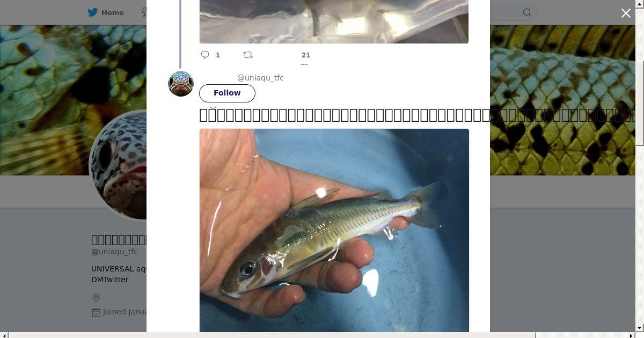This screenshot has width=644, height=338.
Task: Open the tweet author's round avatar
Action: tap(181, 84)
